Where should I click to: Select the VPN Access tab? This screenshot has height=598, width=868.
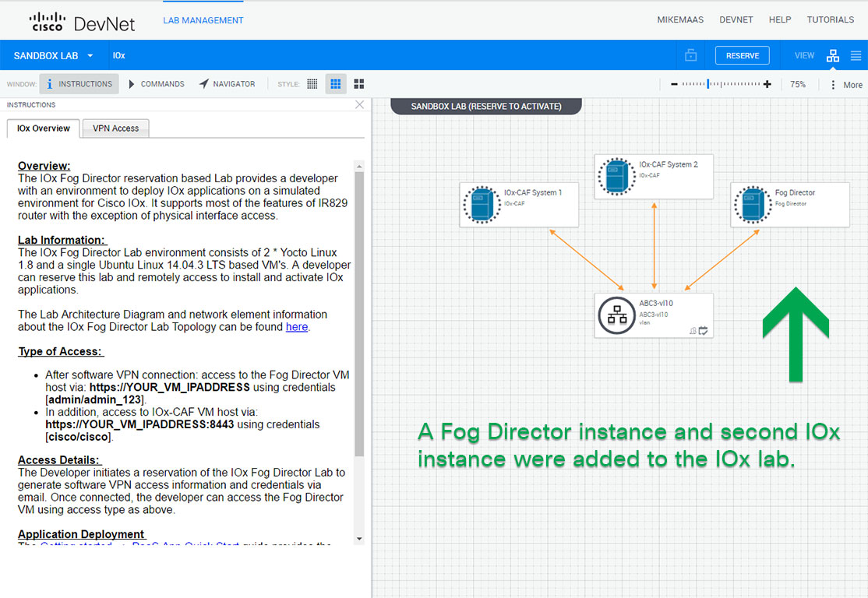(115, 128)
